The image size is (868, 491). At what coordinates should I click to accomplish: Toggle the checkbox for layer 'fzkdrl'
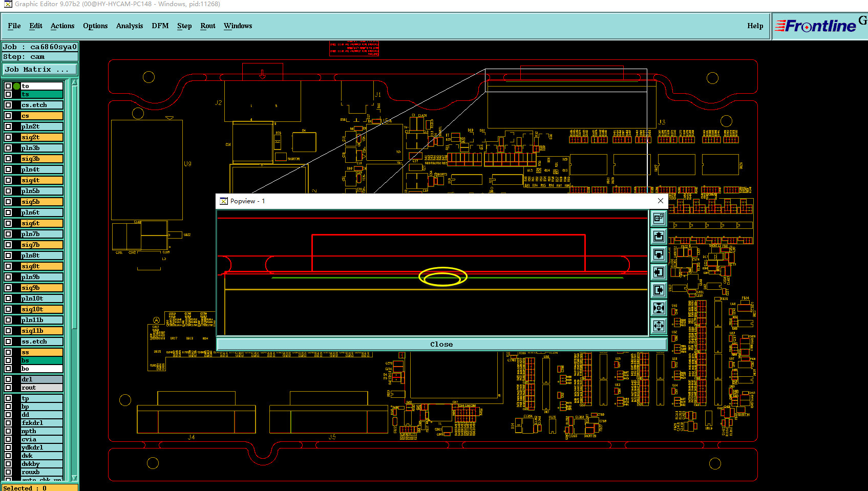tap(8, 423)
